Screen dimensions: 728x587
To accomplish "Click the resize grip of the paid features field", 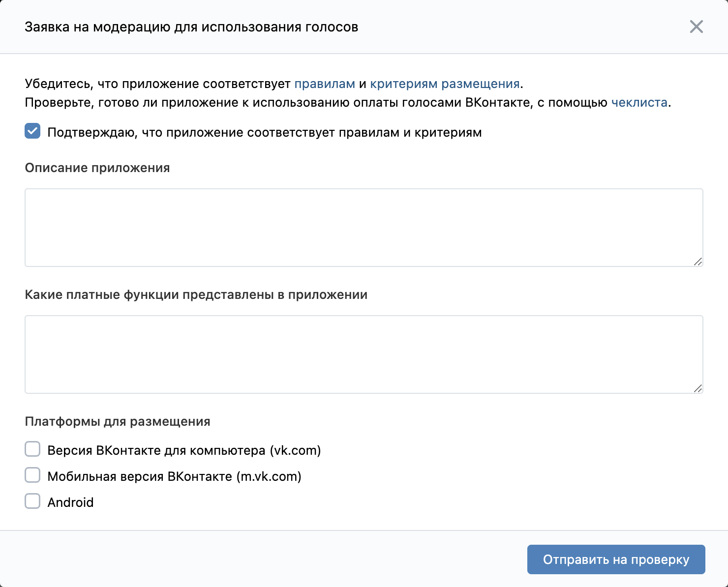I will [698, 389].
